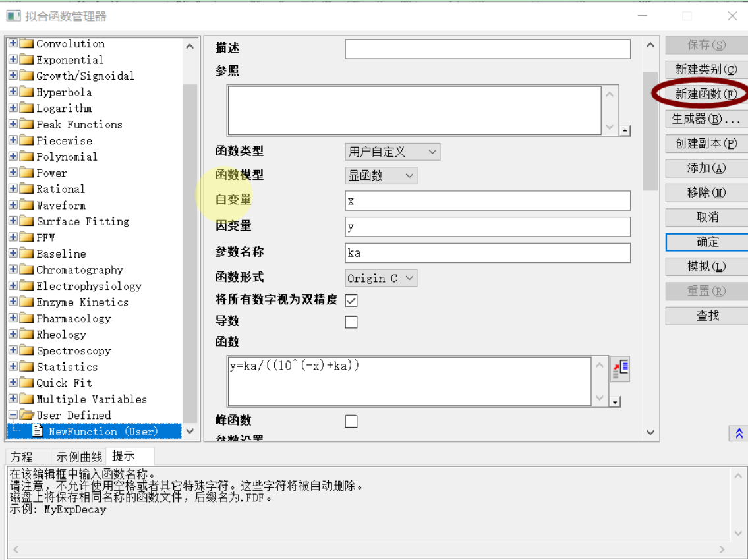Click small expand button below reference box
The height and width of the screenshot is (560, 748).
625,130
